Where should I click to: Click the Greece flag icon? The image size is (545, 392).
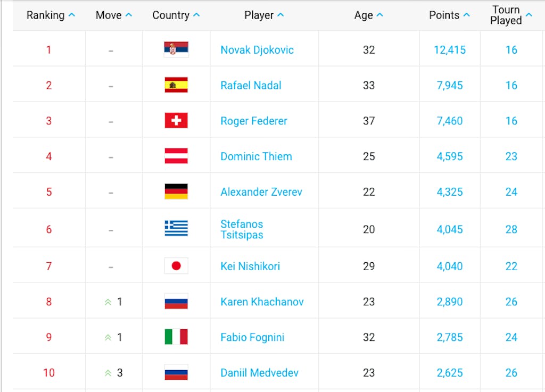(176, 229)
